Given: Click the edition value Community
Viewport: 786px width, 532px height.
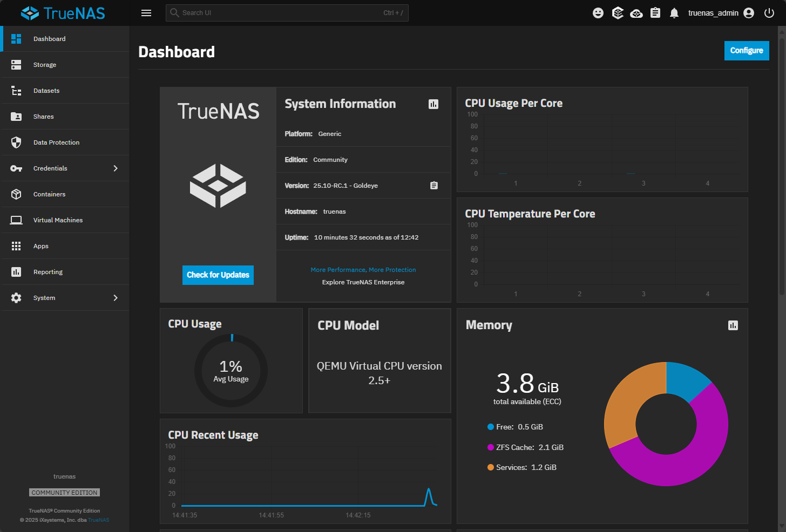Looking at the screenshot, I should coord(330,160).
